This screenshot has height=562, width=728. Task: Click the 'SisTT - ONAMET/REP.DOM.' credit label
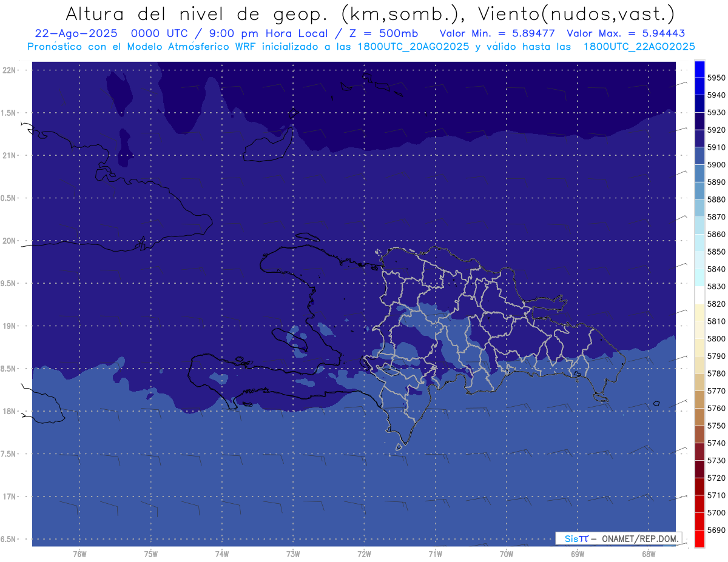618,538
